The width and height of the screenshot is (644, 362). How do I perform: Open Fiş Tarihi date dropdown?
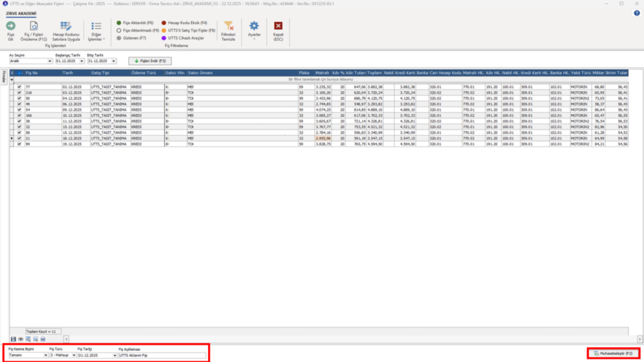point(114,356)
